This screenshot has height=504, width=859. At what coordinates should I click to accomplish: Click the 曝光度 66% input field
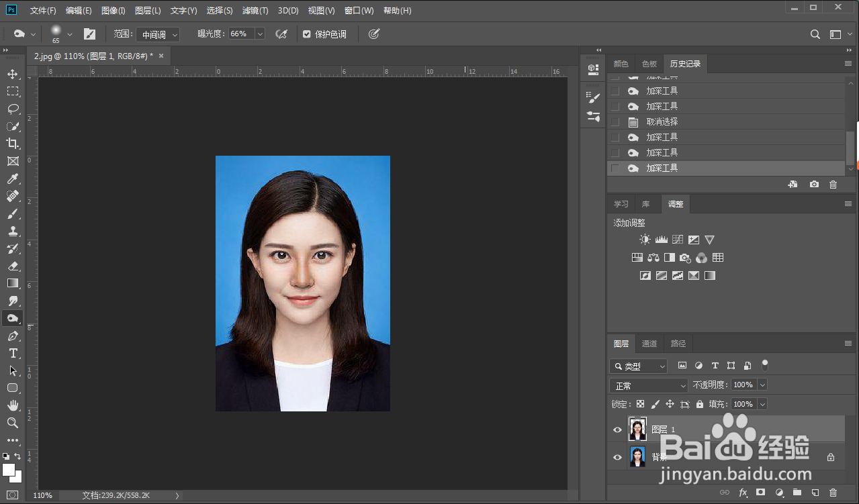(x=240, y=34)
